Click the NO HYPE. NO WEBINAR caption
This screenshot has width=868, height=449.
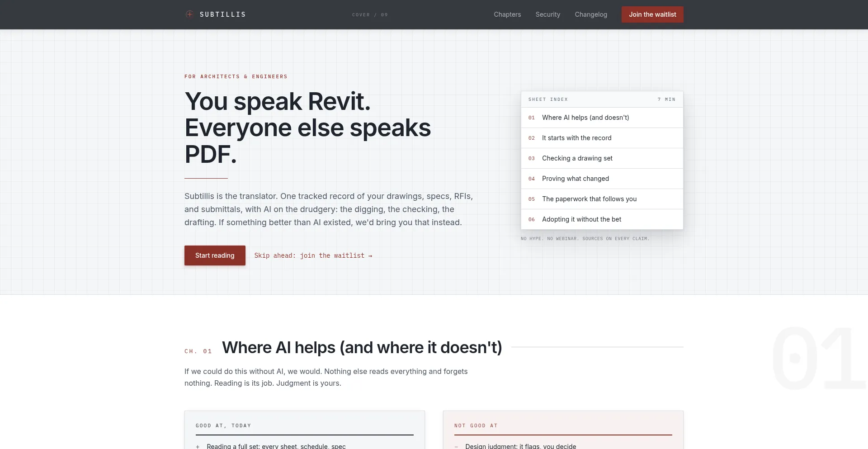585,239
